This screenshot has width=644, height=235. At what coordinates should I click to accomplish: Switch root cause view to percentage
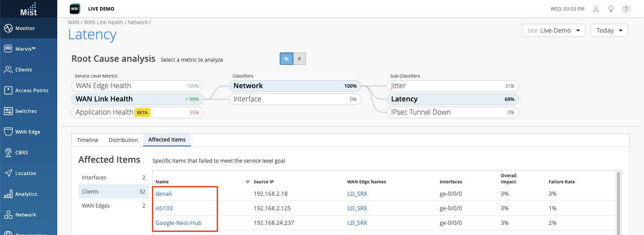coord(286,59)
